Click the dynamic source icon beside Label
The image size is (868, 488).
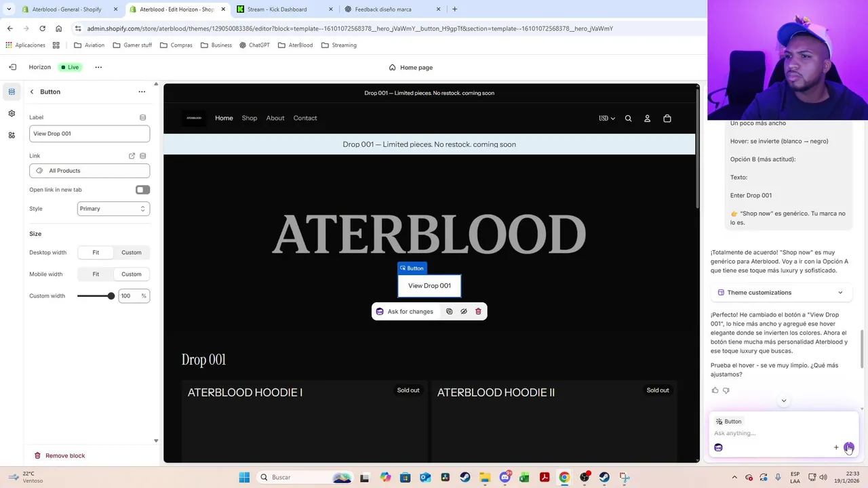click(142, 117)
